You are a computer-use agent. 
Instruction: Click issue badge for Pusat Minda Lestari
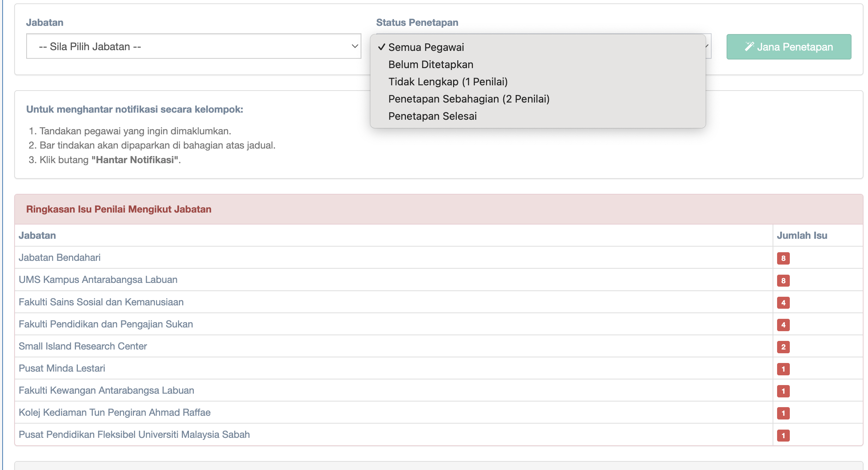783,369
